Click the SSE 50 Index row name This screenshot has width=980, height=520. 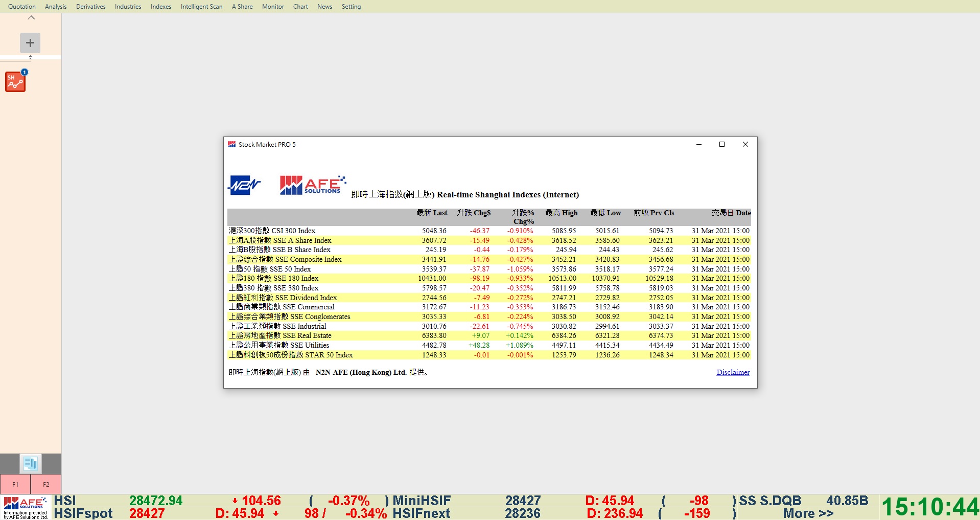click(x=270, y=269)
